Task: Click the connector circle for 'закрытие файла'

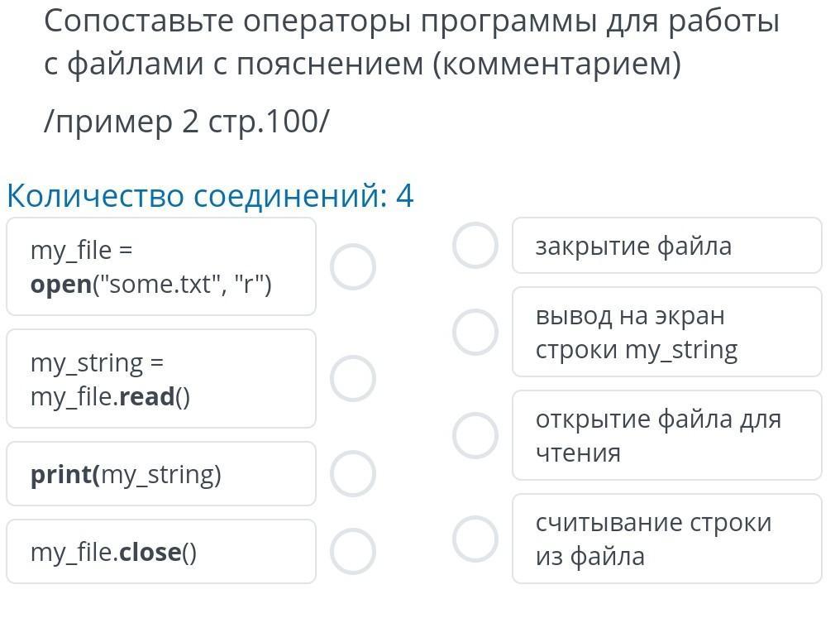Action: pos(475,246)
